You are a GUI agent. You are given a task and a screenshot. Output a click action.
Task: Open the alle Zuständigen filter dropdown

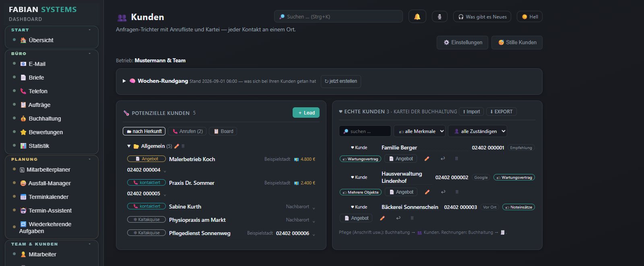[477, 131]
